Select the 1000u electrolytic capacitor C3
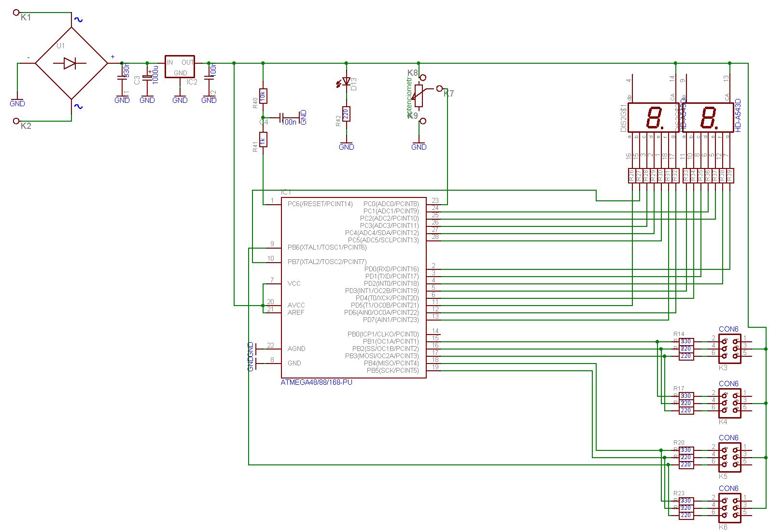The image size is (769, 532). click(x=147, y=77)
